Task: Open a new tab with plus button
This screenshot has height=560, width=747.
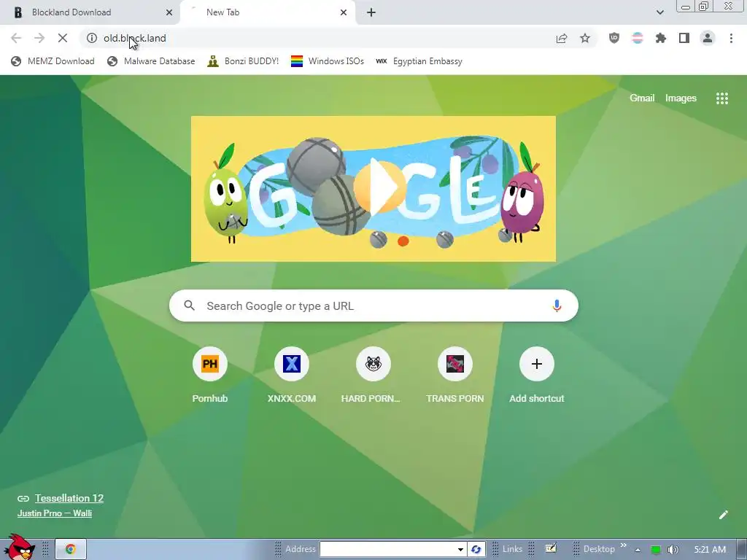Action: coord(371,12)
